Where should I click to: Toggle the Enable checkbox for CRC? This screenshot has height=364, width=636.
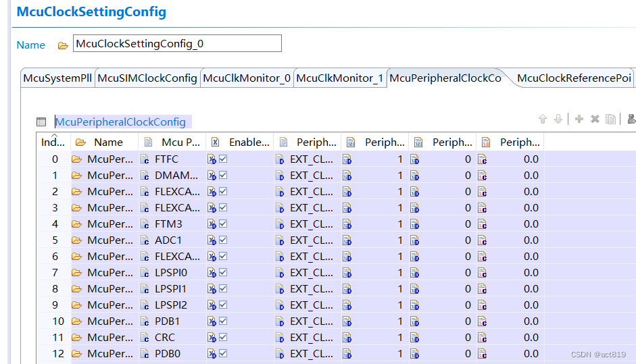(x=223, y=337)
